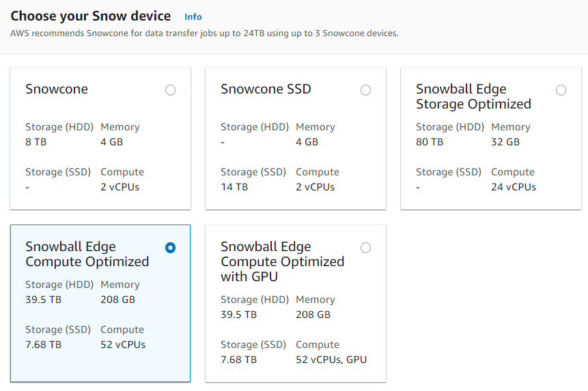The image size is (588, 391).
Task: Choose the Snowcone SSD radio option
Action: pos(365,90)
